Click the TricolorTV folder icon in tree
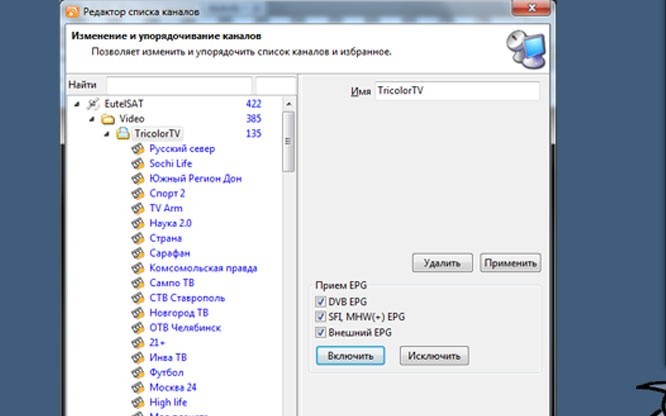 click(123, 133)
